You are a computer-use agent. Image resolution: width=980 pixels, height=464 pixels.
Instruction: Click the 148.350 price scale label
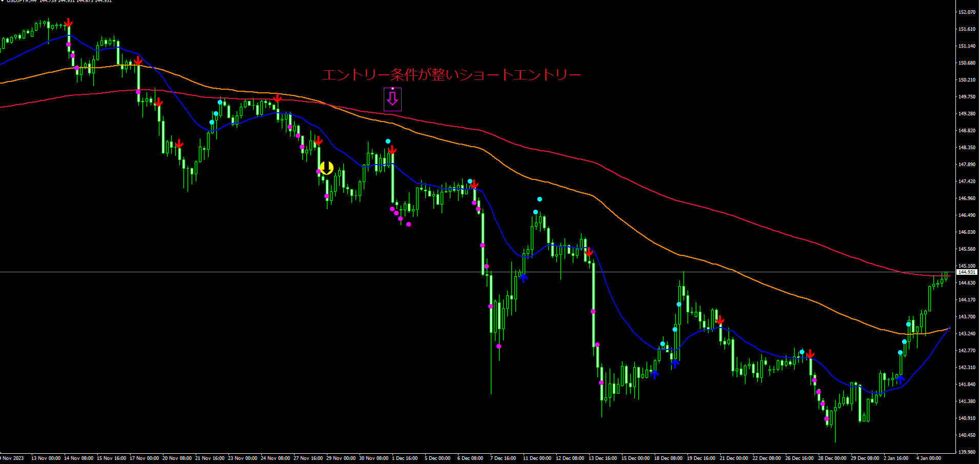(x=967, y=148)
